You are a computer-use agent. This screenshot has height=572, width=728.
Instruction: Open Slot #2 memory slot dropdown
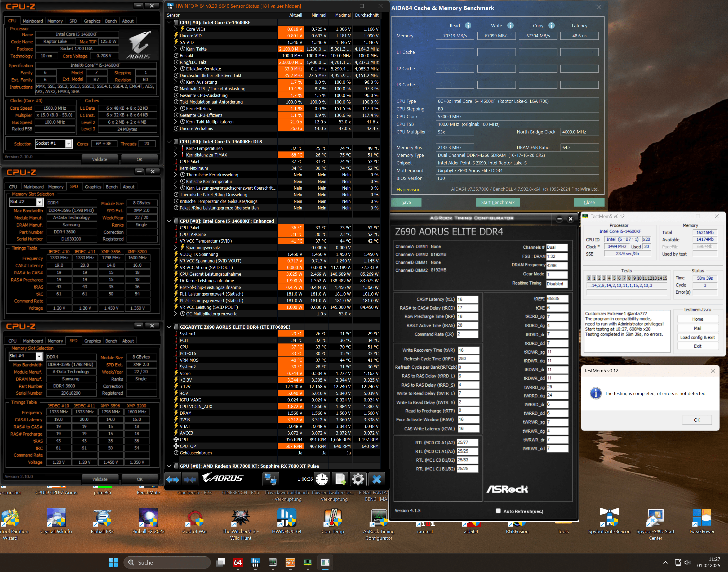pyautogui.click(x=39, y=202)
